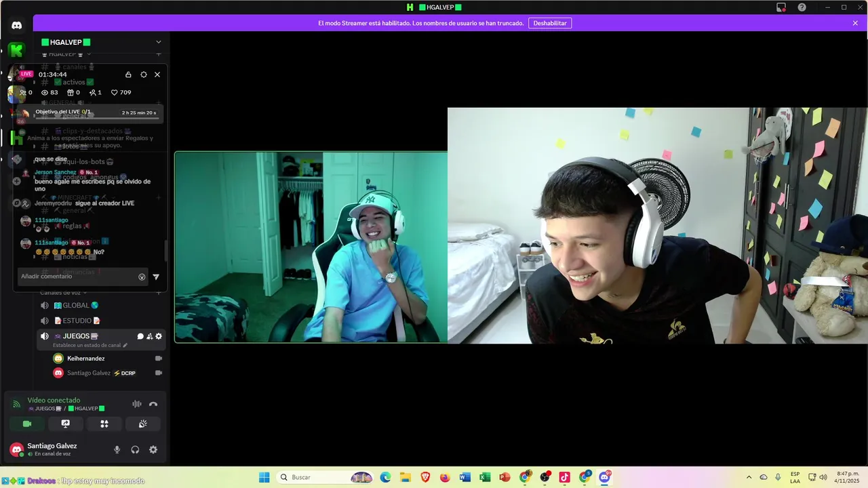This screenshot has height=488, width=868.
Task: Open the clock showing 8:47 p.m.
Action: 848,477
